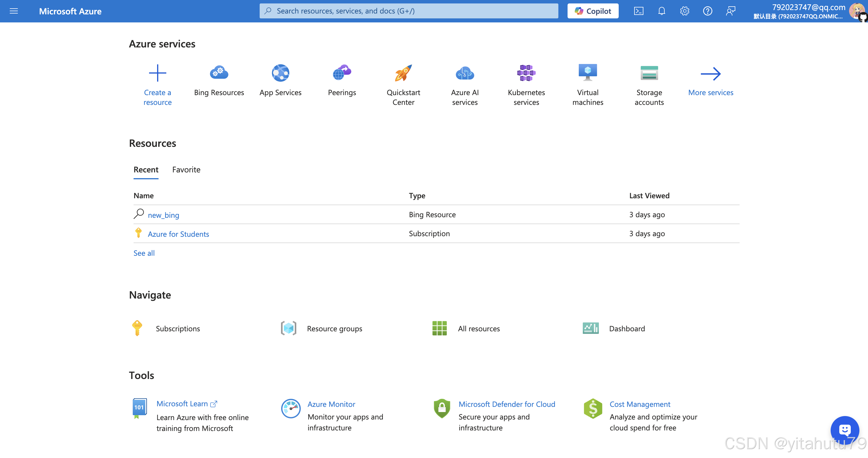The height and width of the screenshot is (458, 868).
Task: Open the Cloud Shell terminal icon
Action: 639,11
